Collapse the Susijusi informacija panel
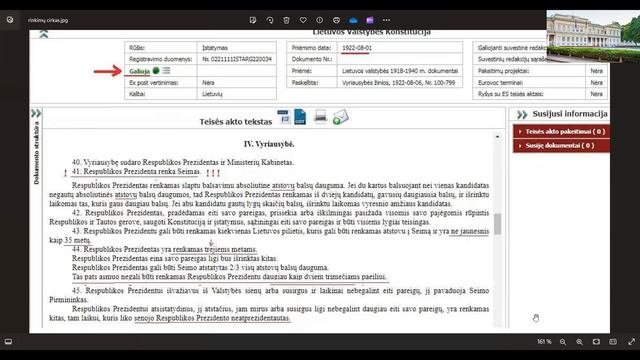The image size is (640, 360). point(522,114)
